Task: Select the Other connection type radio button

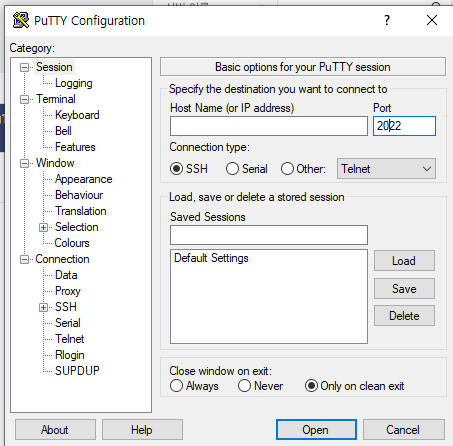Action: point(287,169)
